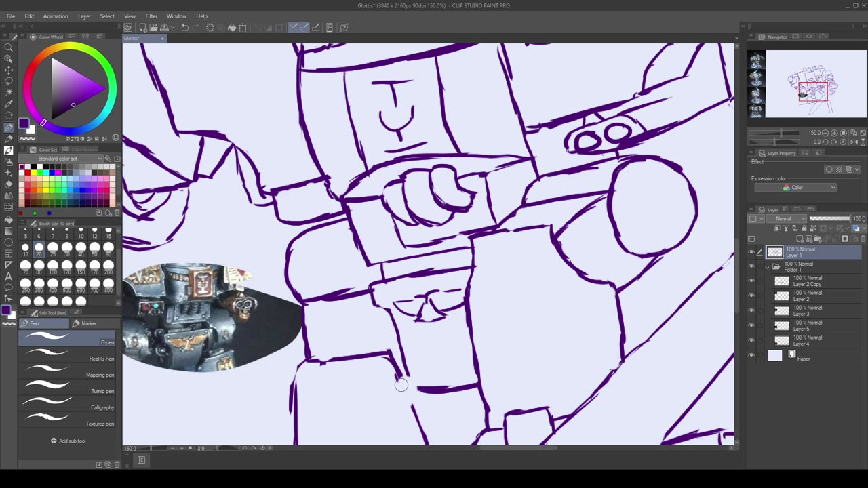Select the Zoom magnifier tool
This screenshot has width=868, height=488.
8,47
